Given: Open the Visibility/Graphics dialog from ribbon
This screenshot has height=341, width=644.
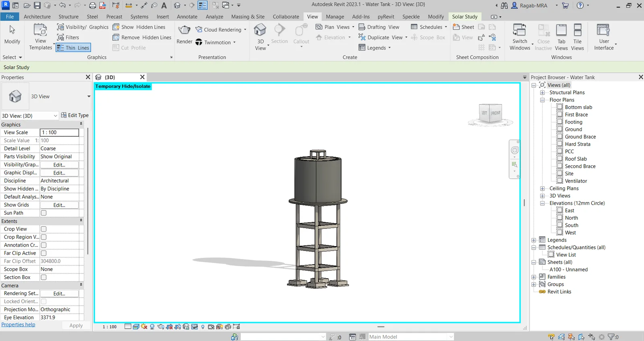Looking at the screenshot, I should point(83,27).
